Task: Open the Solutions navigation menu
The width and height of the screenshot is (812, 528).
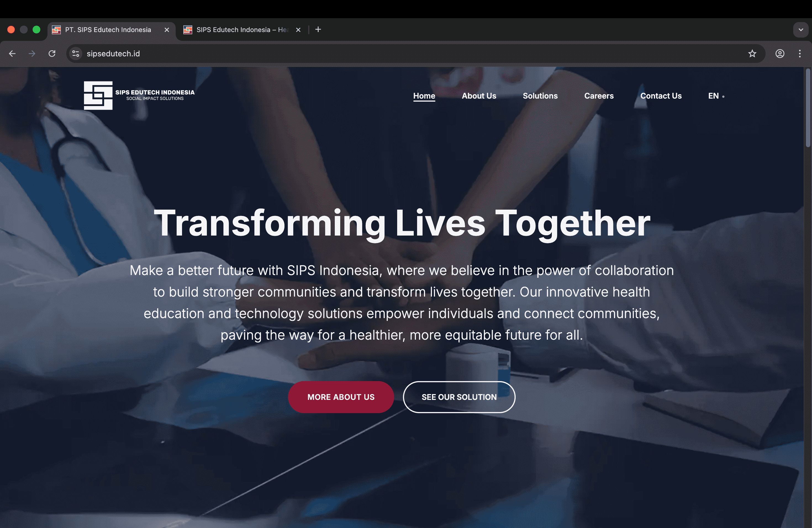Action: 540,96
